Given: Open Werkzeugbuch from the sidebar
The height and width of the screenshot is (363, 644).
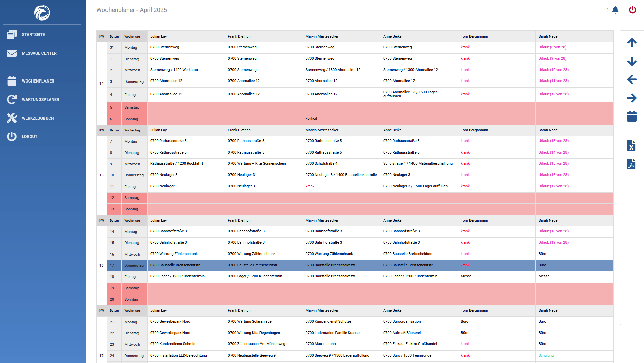Looking at the screenshot, I should [37, 118].
